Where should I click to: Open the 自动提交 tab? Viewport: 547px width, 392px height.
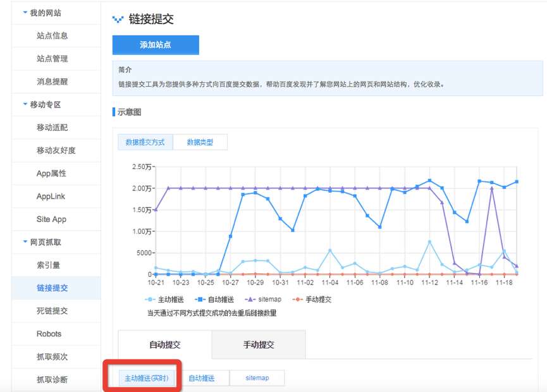164,345
